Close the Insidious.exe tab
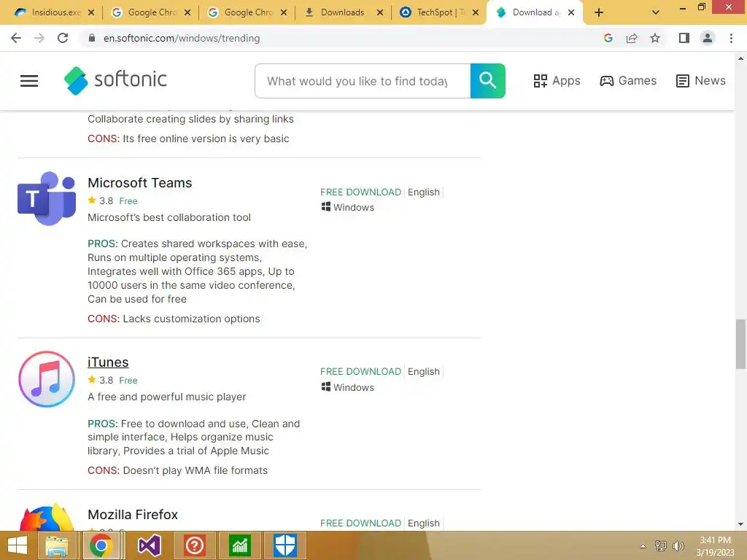The height and width of the screenshot is (560, 747). [x=91, y=12]
